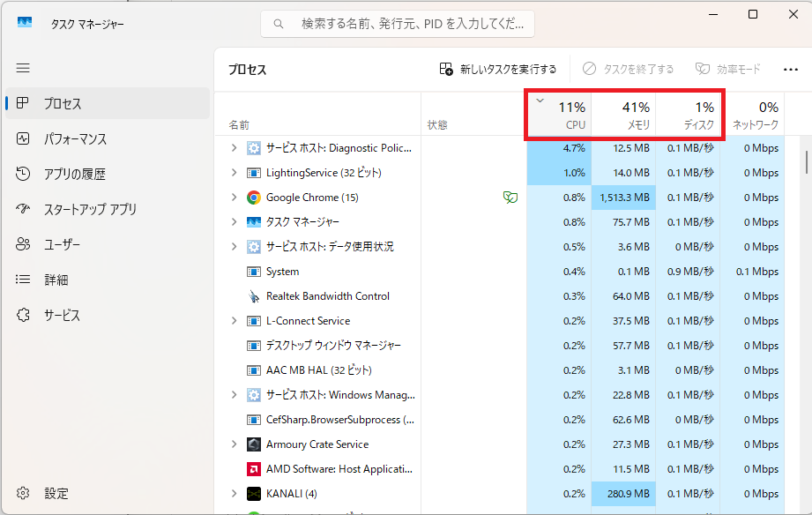Screen dimensions: 812x515
Task: Click the 4.7% CPU value cell
Action: click(559, 148)
